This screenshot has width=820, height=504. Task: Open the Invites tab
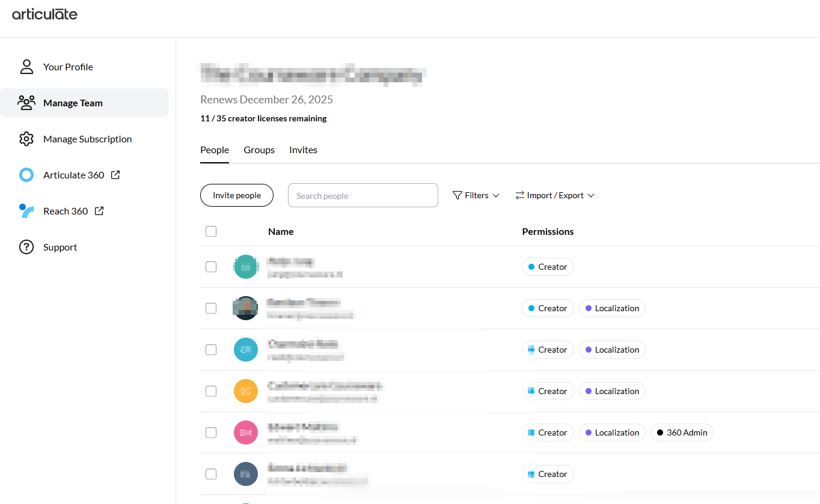pyautogui.click(x=303, y=150)
